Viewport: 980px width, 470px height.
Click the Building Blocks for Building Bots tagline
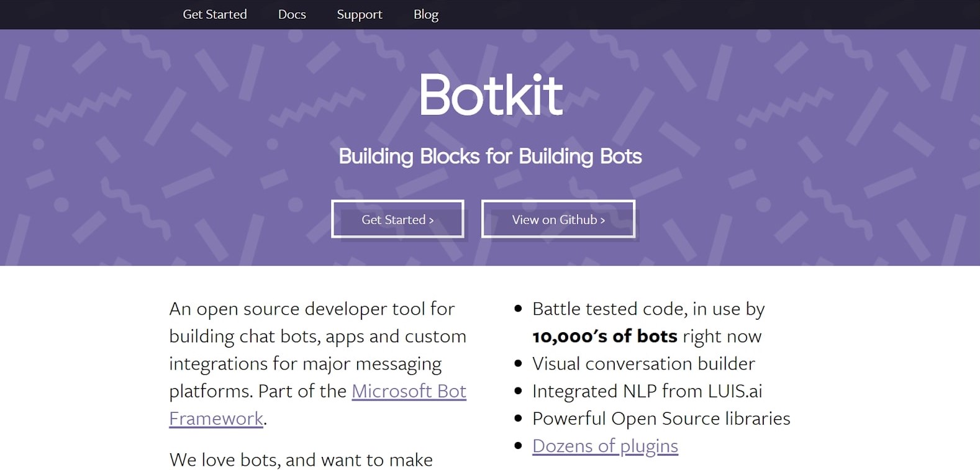point(490,156)
